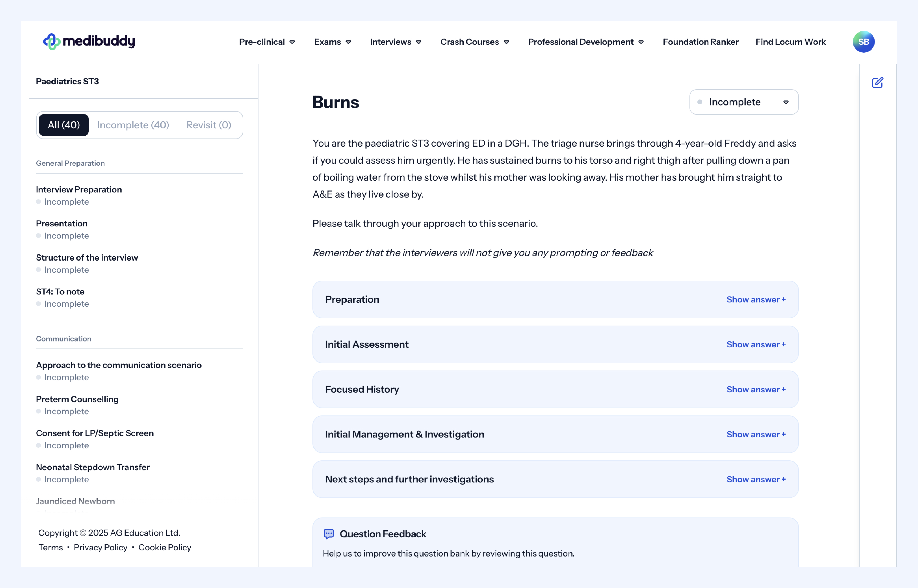Viewport: 918px width, 588px height.
Task: Click the SB user avatar
Action: (x=863, y=42)
